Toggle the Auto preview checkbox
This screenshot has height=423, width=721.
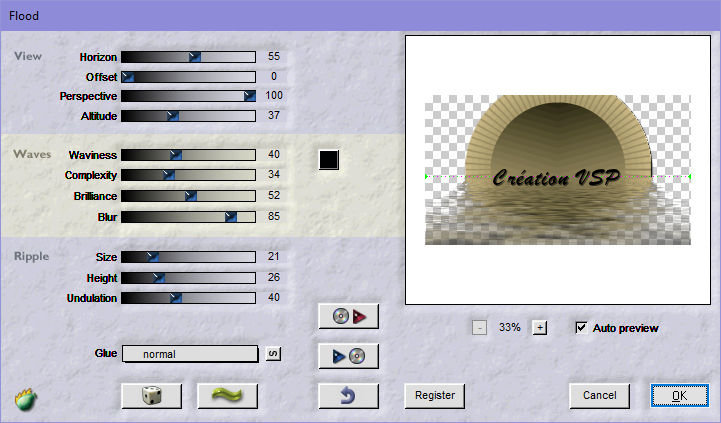(x=581, y=327)
